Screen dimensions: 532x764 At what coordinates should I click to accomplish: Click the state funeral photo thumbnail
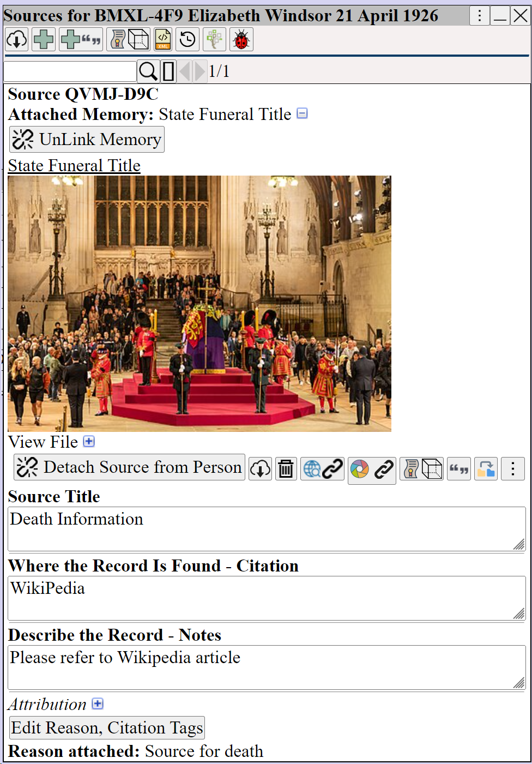(199, 304)
